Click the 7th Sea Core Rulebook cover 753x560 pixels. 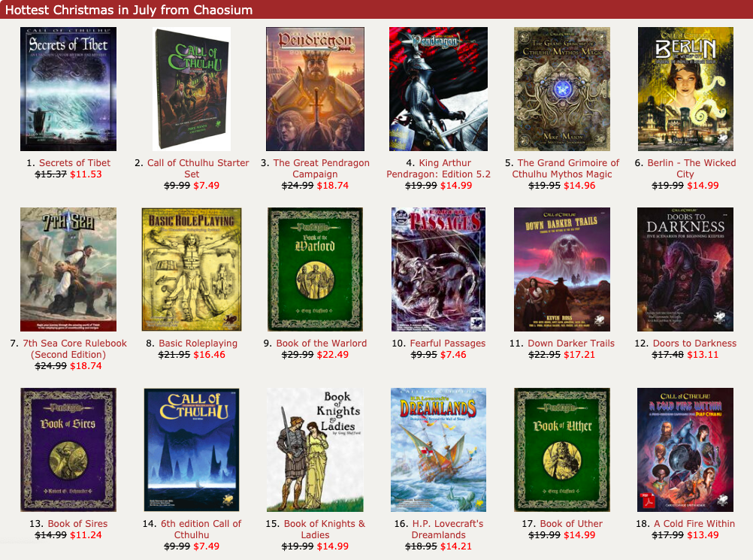tap(68, 269)
